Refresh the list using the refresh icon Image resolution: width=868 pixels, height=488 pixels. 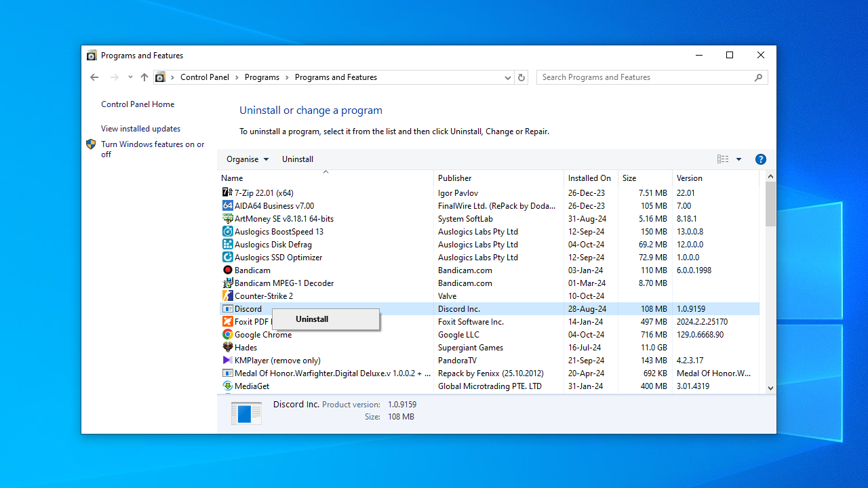point(521,77)
